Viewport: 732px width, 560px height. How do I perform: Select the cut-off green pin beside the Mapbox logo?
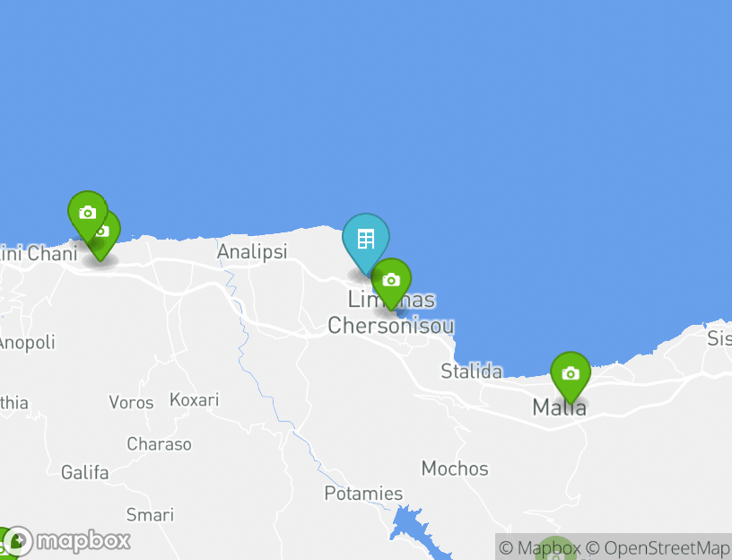pyautogui.click(x=5, y=544)
